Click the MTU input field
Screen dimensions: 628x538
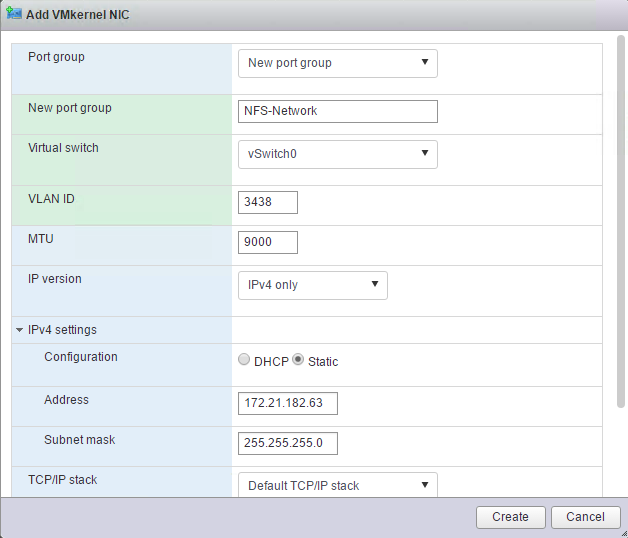click(268, 242)
